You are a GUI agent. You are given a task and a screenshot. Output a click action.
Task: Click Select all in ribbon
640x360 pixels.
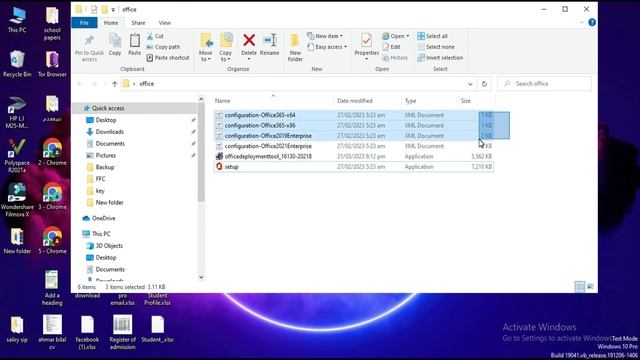(x=432, y=36)
